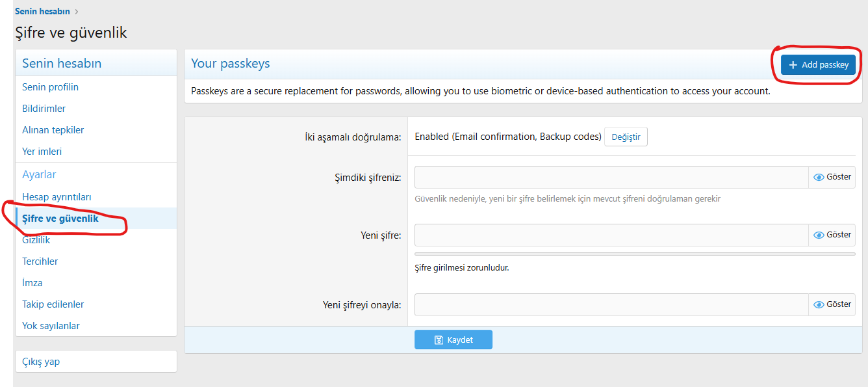Focus the Yeni şifreyi onayla field

coord(611,304)
